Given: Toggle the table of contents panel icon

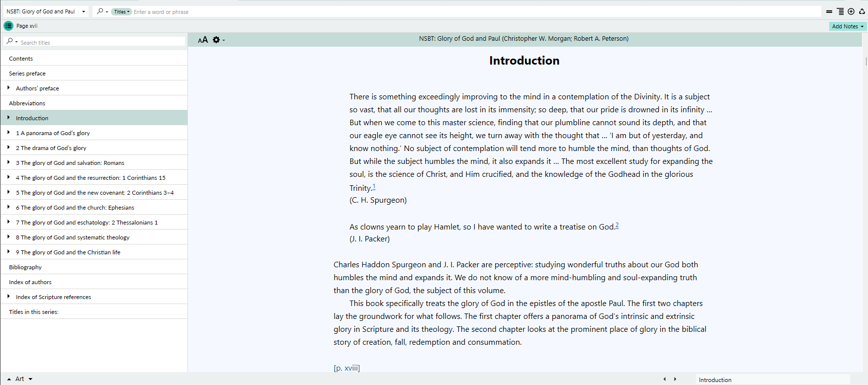Looking at the screenshot, I should (8, 26).
